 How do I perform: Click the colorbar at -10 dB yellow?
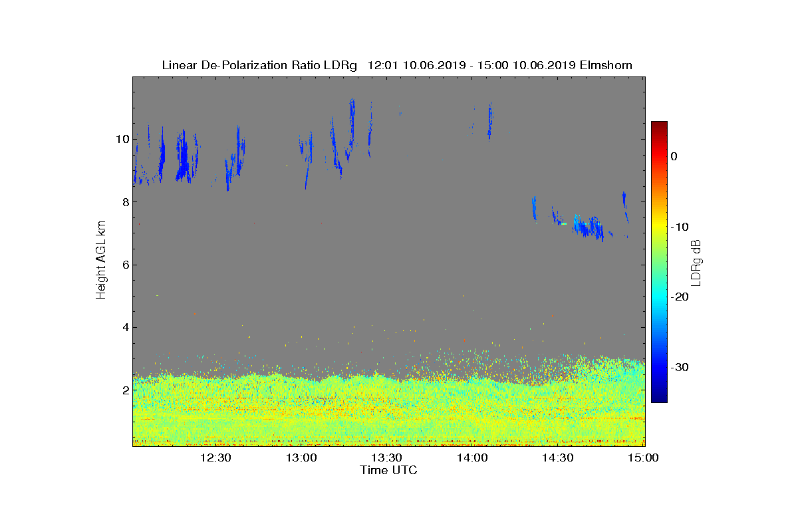point(659,227)
